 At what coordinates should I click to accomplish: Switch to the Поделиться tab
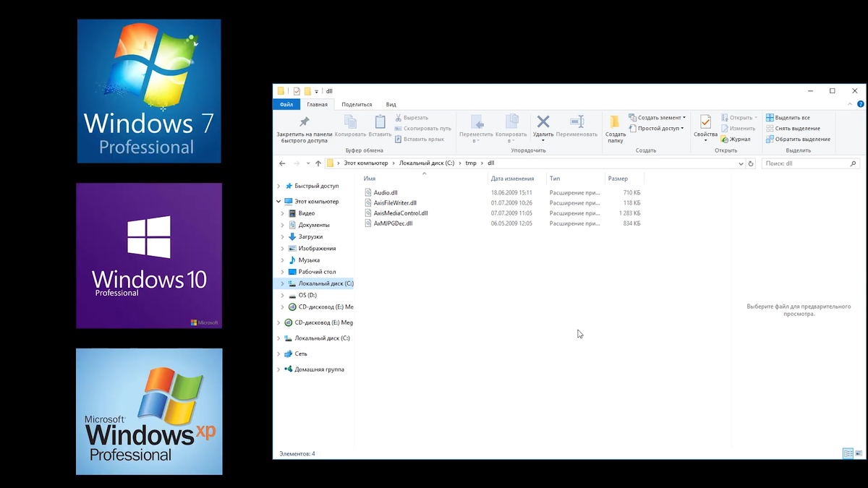click(357, 104)
